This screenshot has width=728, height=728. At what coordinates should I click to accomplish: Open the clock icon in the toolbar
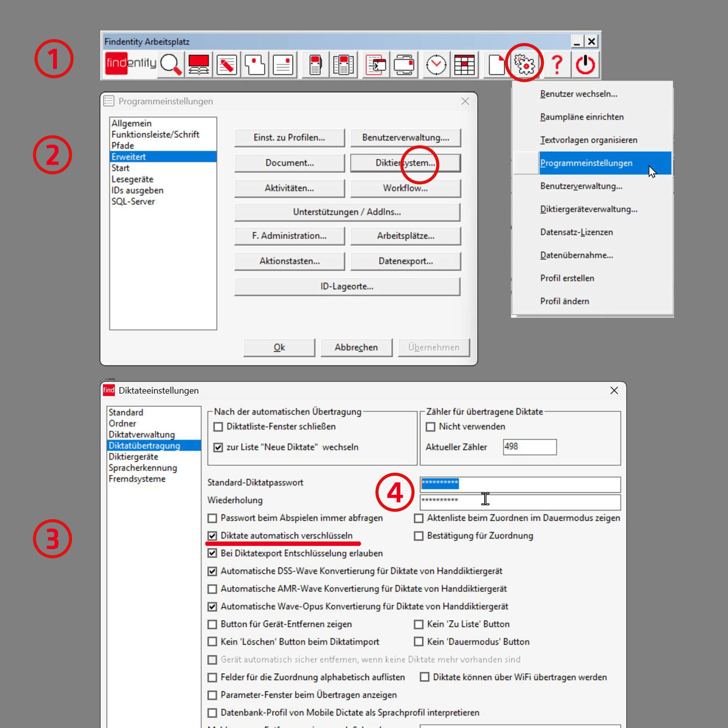click(436, 64)
